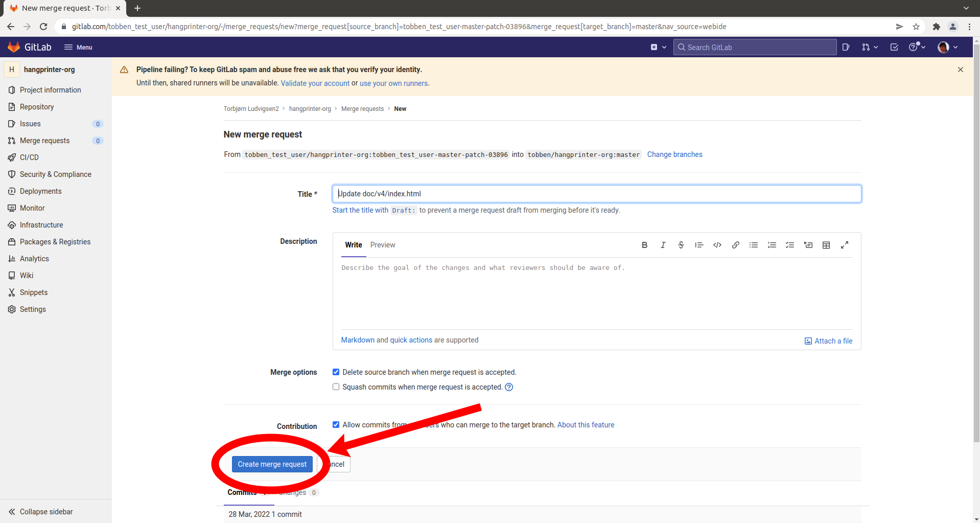This screenshot has height=523, width=980.
Task: Click in the Title input field
Action: tap(596, 194)
